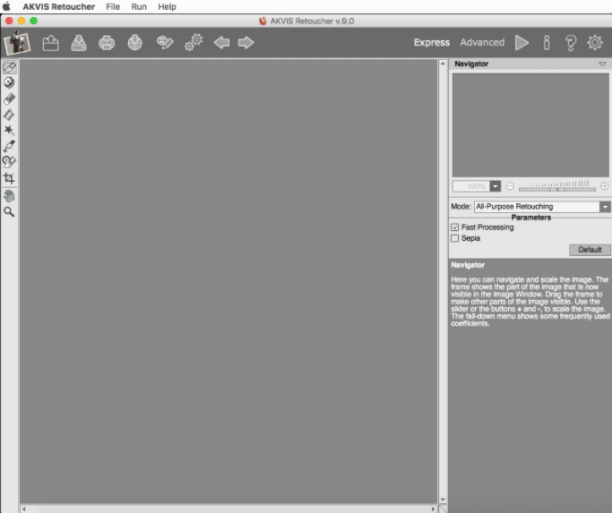Click the Default button

(x=589, y=249)
